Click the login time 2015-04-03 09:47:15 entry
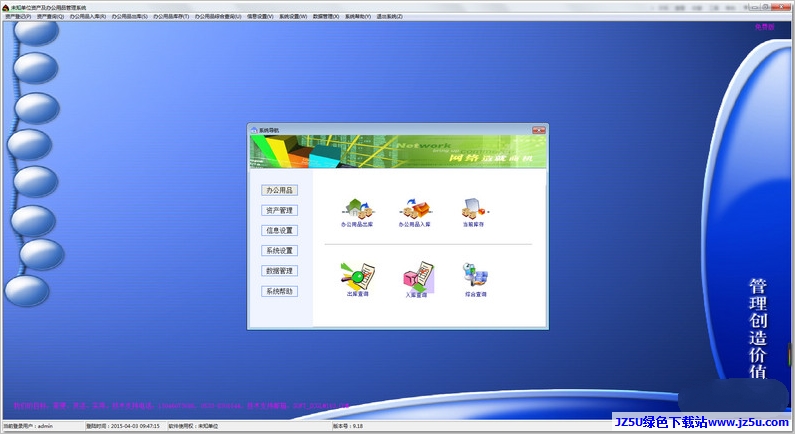Viewport: 795px width, 434px height. coord(123,426)
